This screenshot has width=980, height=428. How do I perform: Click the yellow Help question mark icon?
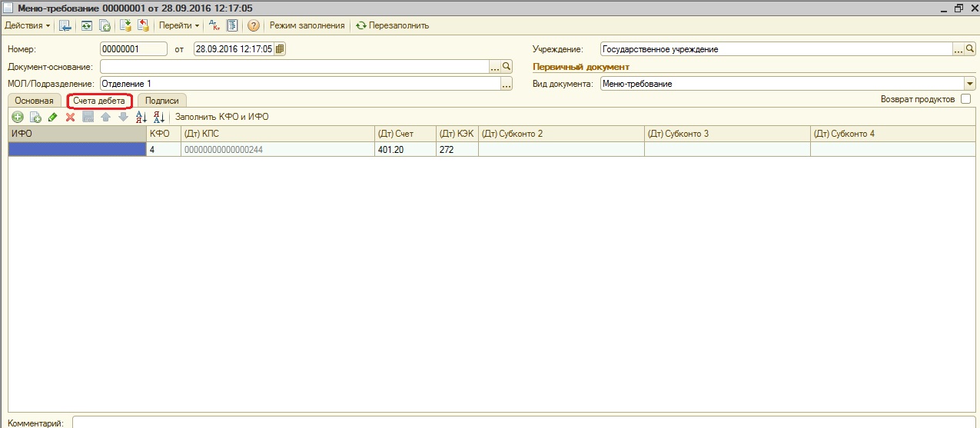point(253,25)
